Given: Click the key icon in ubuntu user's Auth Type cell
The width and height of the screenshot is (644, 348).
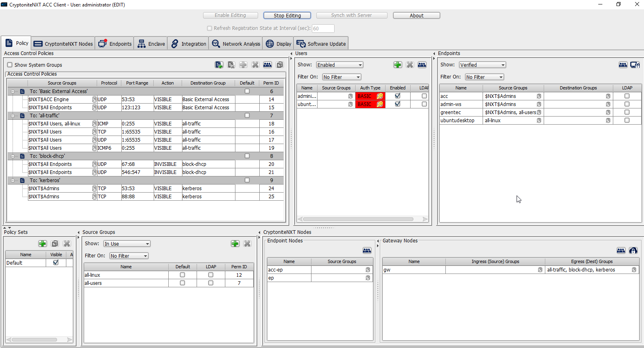Looking at the screenshot, I should point(380,104).
